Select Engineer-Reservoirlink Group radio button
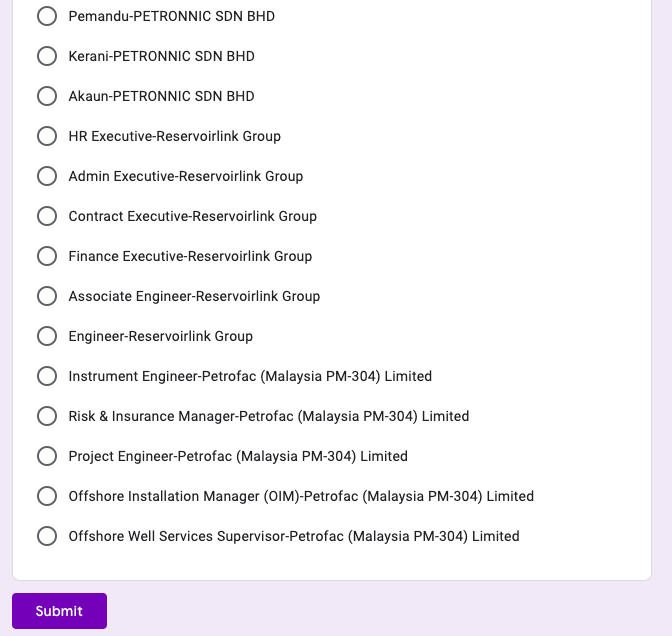 point(47,336)
